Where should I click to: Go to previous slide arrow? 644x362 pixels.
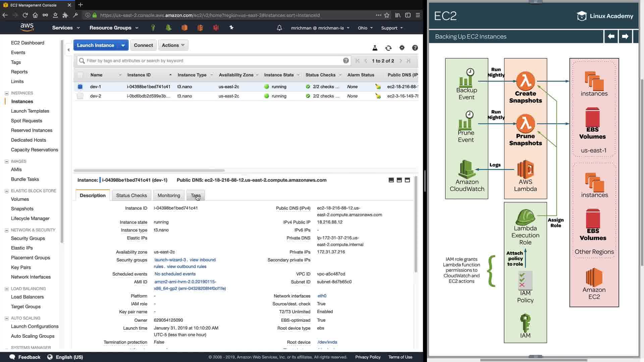pyautogui.click(x=611, y=36)
